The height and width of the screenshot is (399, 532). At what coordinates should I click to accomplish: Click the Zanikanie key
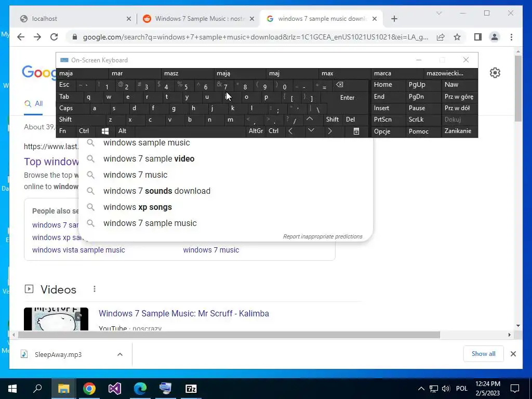point(459,131)
